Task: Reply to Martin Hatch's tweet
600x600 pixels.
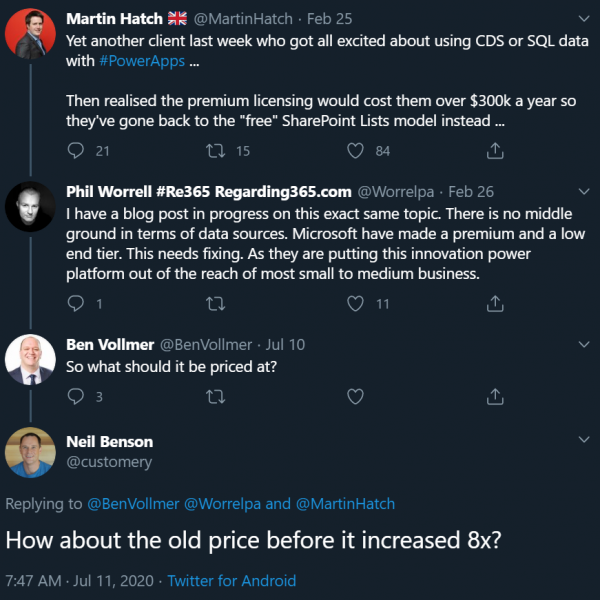Action: pyautogui.click(x=76, y=150)
